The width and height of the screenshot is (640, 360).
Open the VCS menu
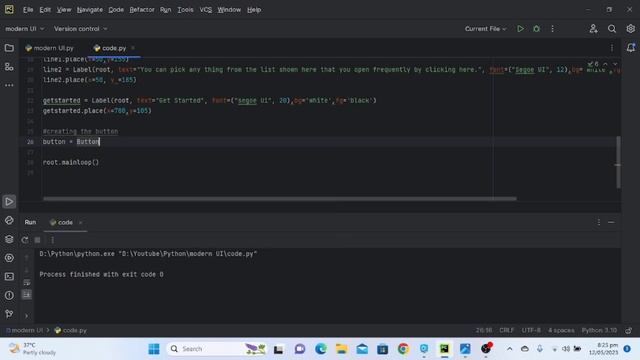point(205,10)
